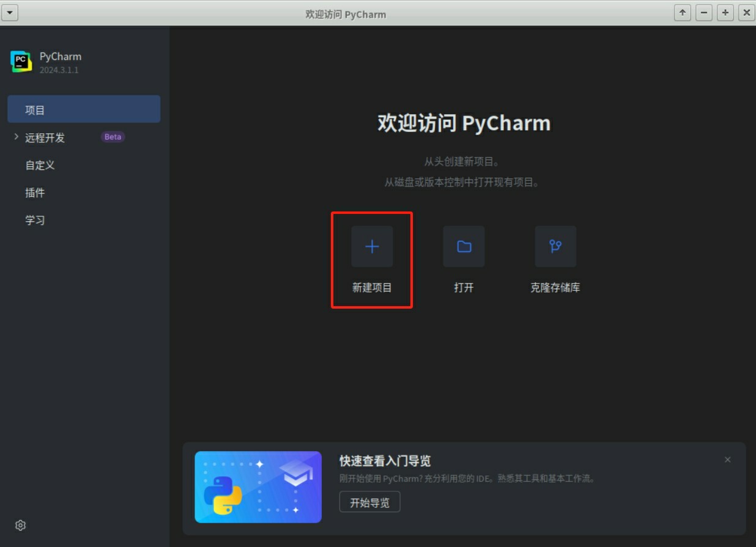Image resolution: width=756 pixels, height=547 pixels.
Task: Click the 克隆存储库 label
Action: coord(555,287)
